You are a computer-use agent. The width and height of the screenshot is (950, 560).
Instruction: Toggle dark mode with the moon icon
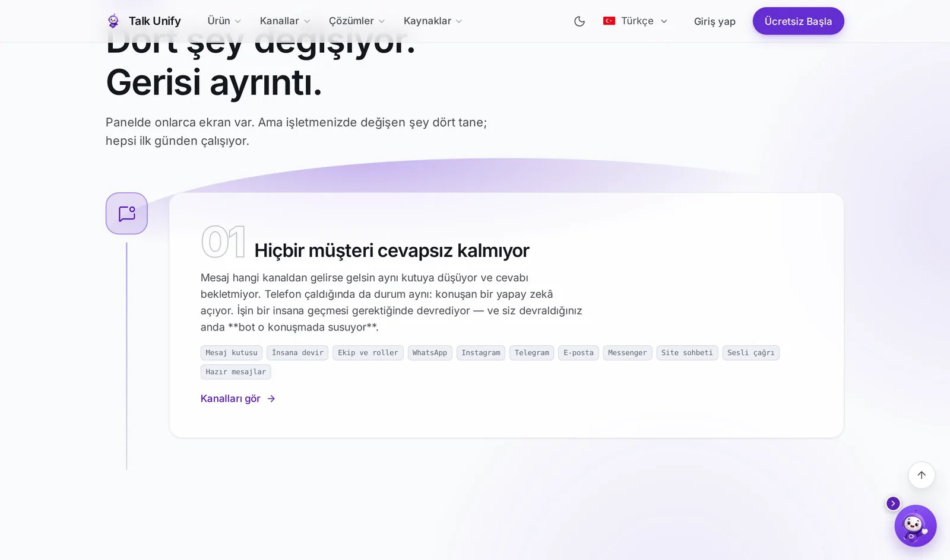[x=579, y=21]
